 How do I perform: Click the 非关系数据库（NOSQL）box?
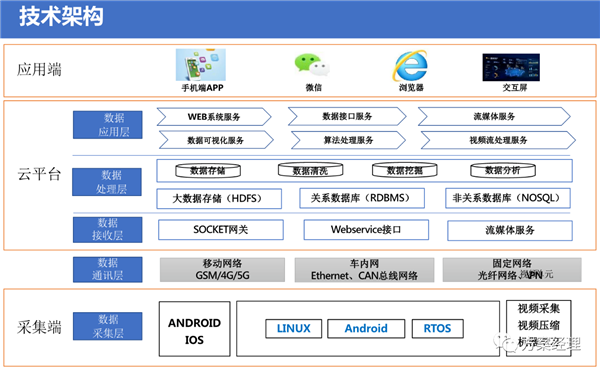[508, 198]
